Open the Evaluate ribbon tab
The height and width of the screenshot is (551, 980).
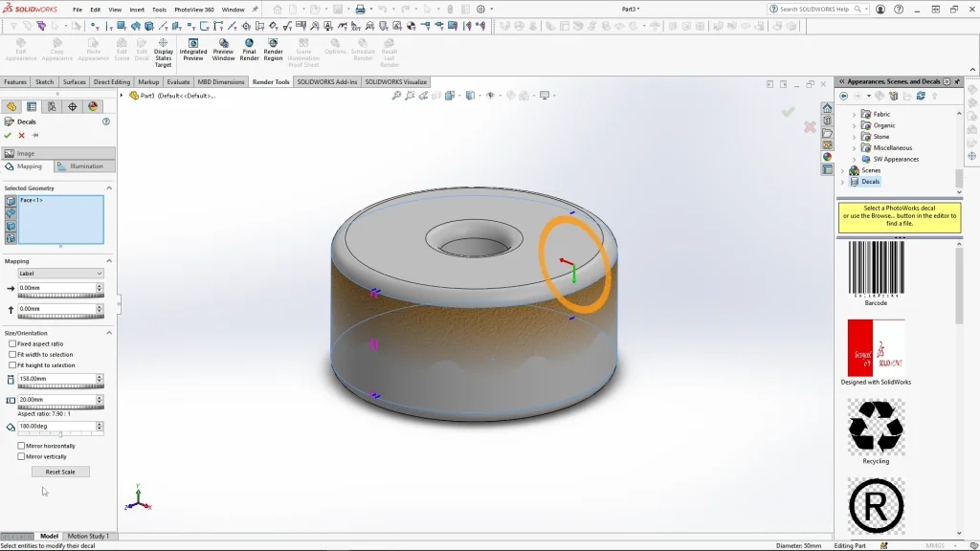[178, 82]
